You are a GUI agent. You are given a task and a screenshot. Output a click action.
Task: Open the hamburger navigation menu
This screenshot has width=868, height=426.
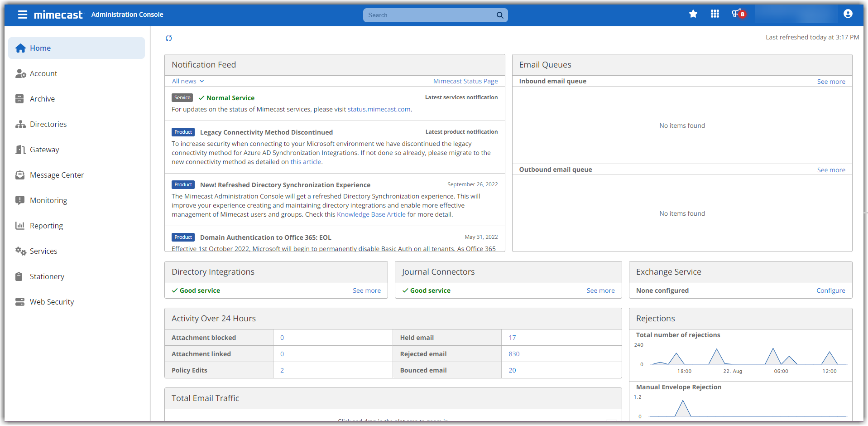23,15
